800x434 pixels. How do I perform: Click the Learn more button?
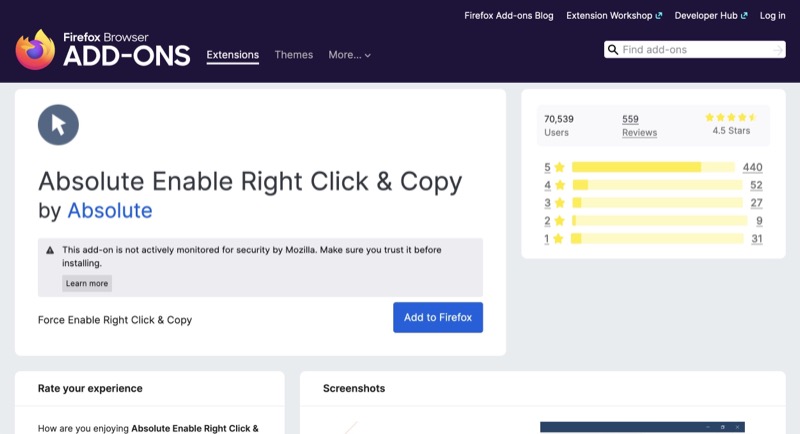coord(87,284)
